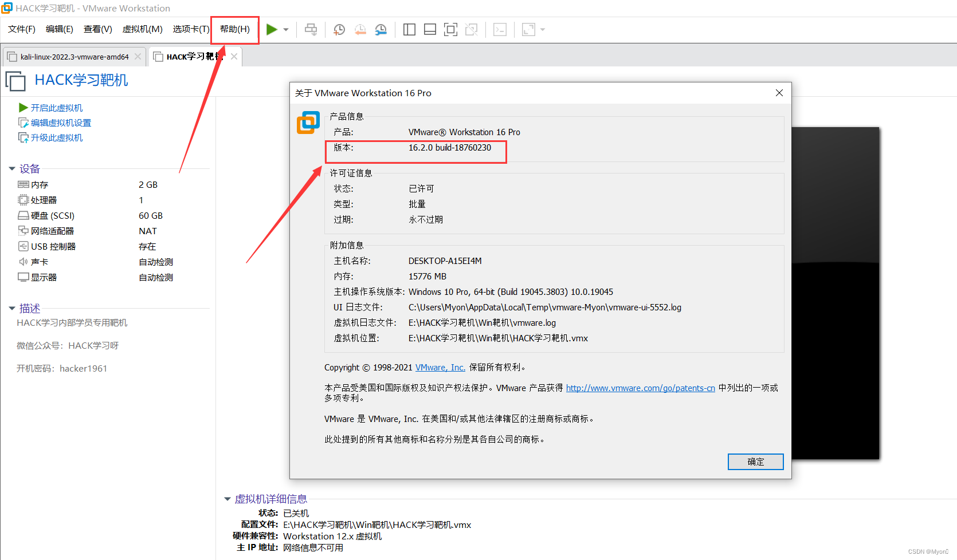Screen dimensions: 957x560
Task: Click the speaker icon next to 声卡
Action: 23,262
